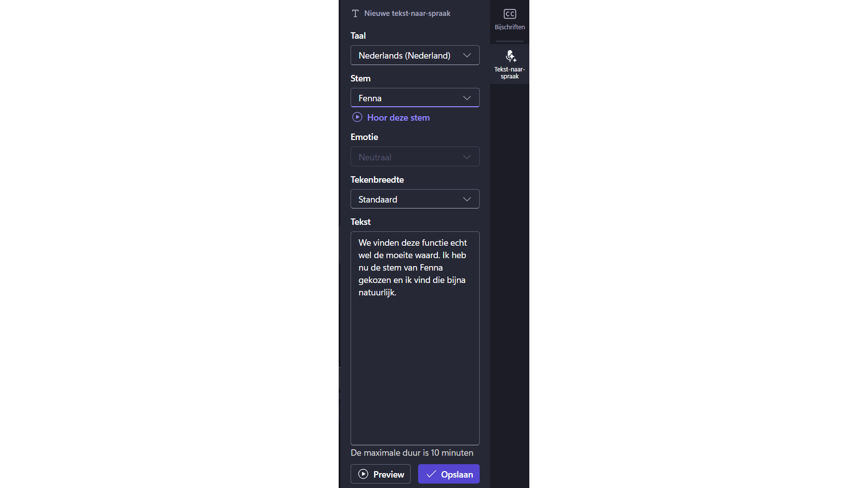Image resolution: width=868 pixels, height=488 pixels.
Task: Click the play circle icon beside Hoor deze stem
Action: click(x=357, y=117)
